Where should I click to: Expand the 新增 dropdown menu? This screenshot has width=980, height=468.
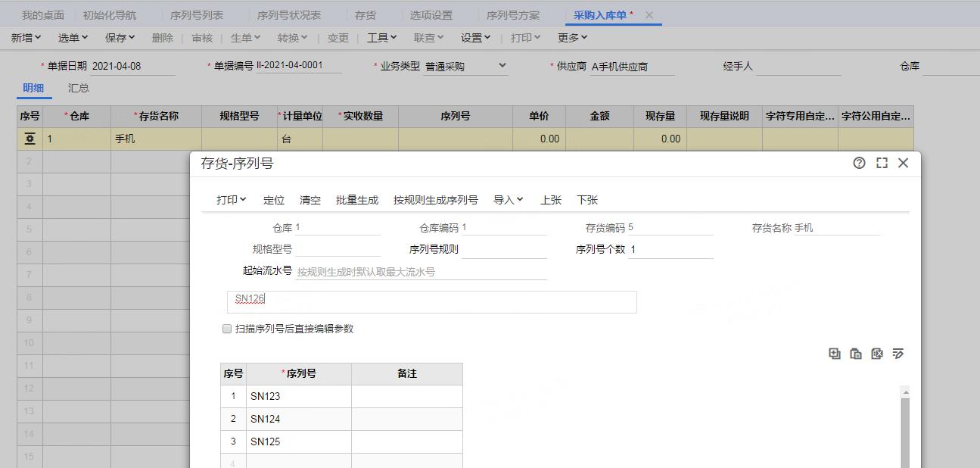point(26,38)
